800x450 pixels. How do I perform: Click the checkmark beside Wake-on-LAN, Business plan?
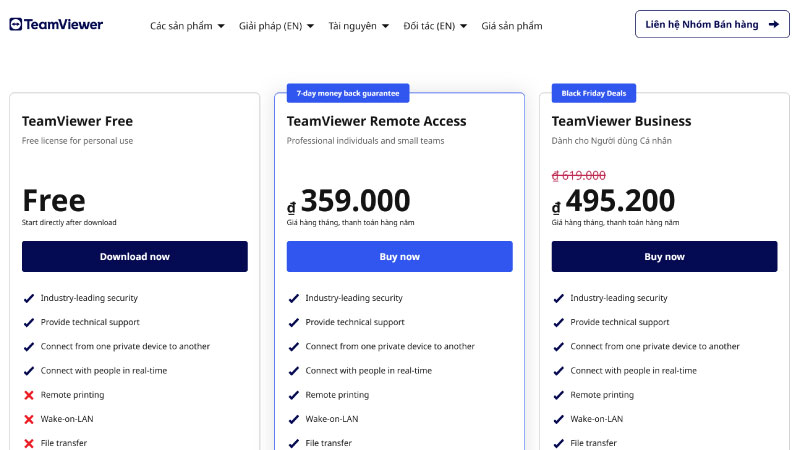point(559,419)
